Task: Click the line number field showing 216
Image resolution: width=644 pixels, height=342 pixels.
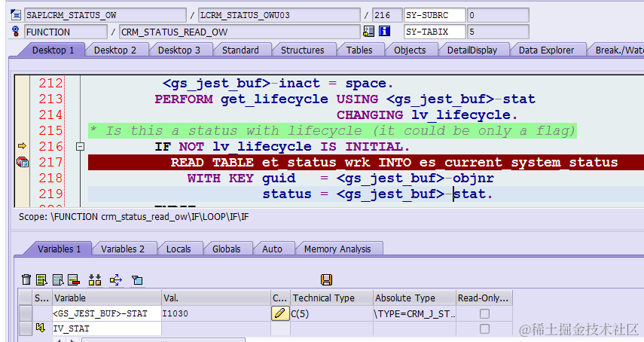Action: click(x=387, y=15)
